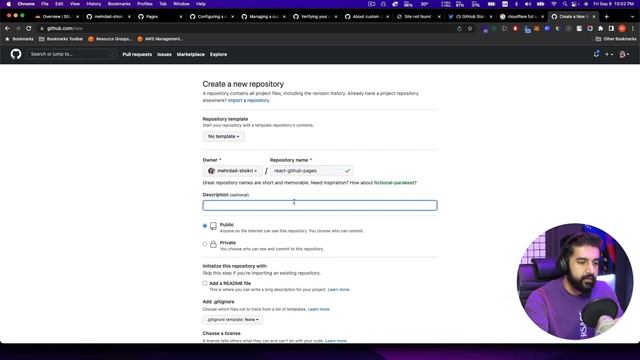Expand the tab search chevron

click(x=633, y=17)
